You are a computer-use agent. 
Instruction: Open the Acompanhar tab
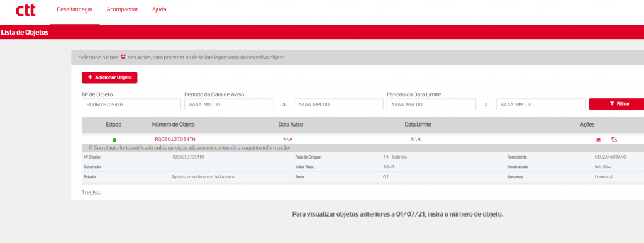point(122,9)
